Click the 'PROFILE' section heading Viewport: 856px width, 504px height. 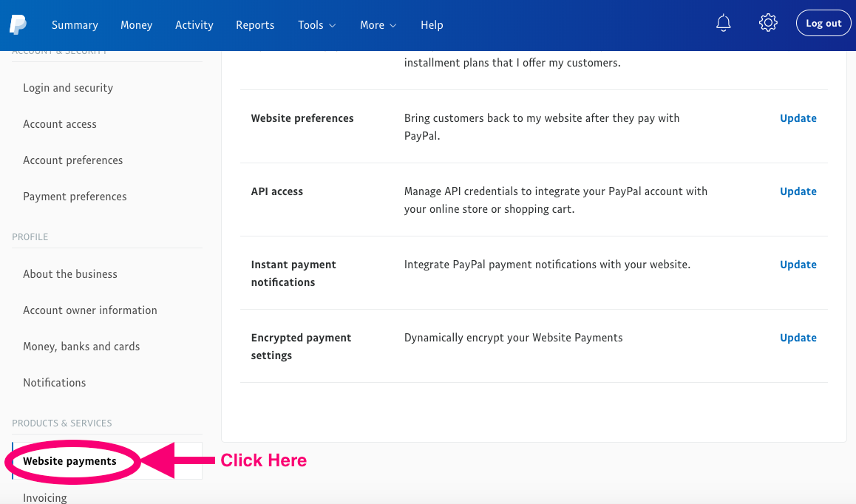pyautogui.click(x=30, y=237)
